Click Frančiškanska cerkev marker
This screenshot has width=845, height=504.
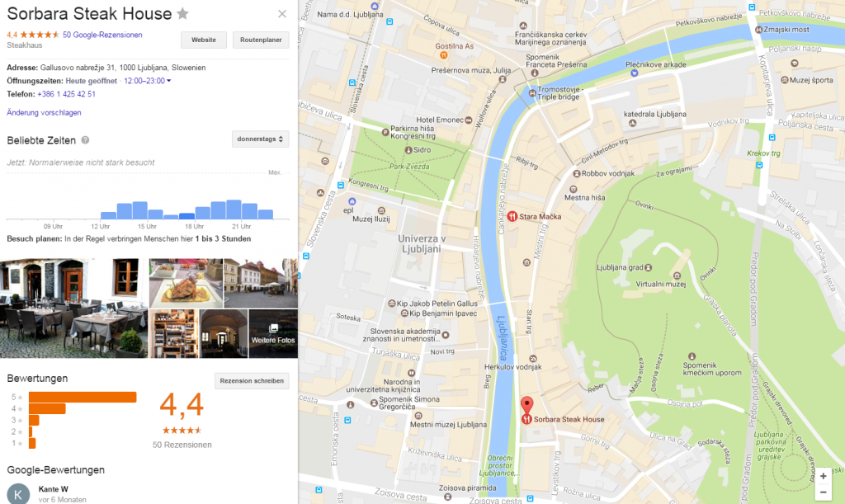[x=522, y=26]
